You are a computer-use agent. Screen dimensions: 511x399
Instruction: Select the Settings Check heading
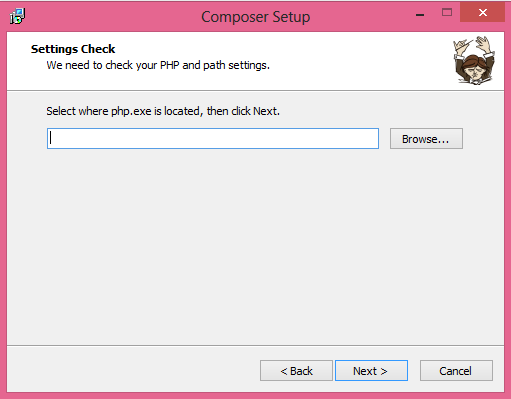pyautogui.click(x=73, y=49)
